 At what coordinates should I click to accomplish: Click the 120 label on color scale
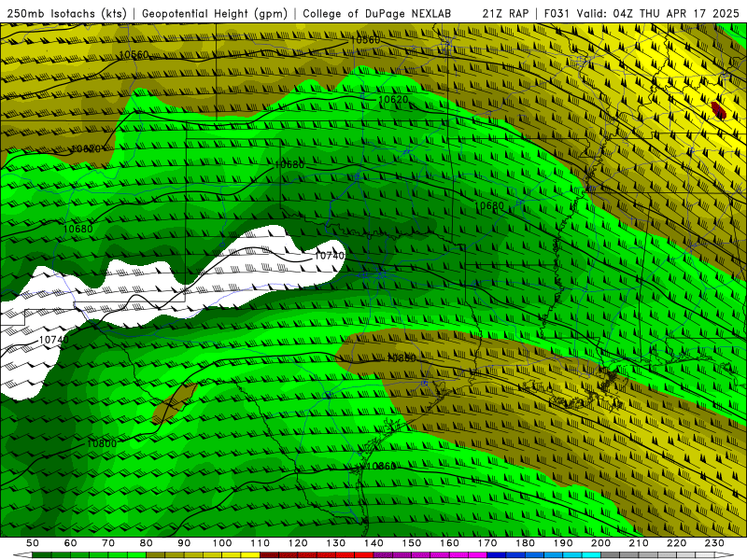(x=298, y=543)
